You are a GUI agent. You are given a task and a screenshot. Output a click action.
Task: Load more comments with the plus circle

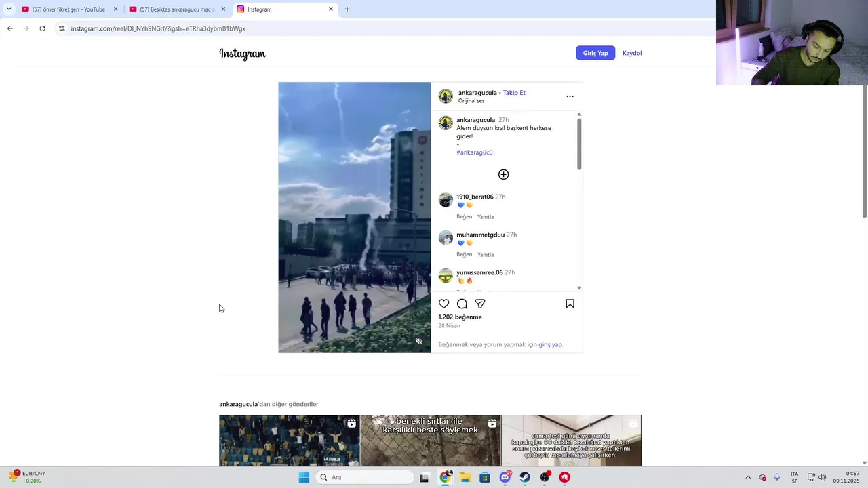503,174
